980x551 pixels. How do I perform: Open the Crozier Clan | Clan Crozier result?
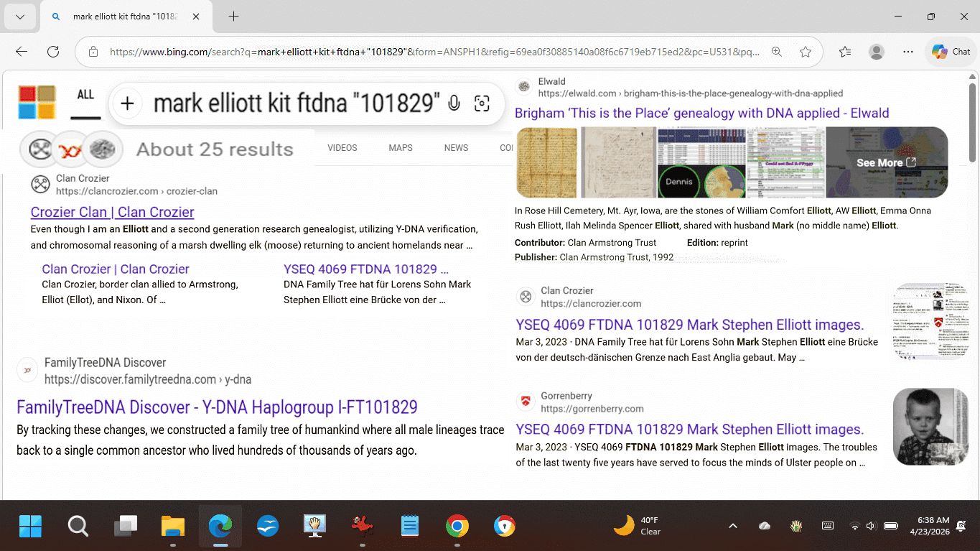(x=112, y=212)
